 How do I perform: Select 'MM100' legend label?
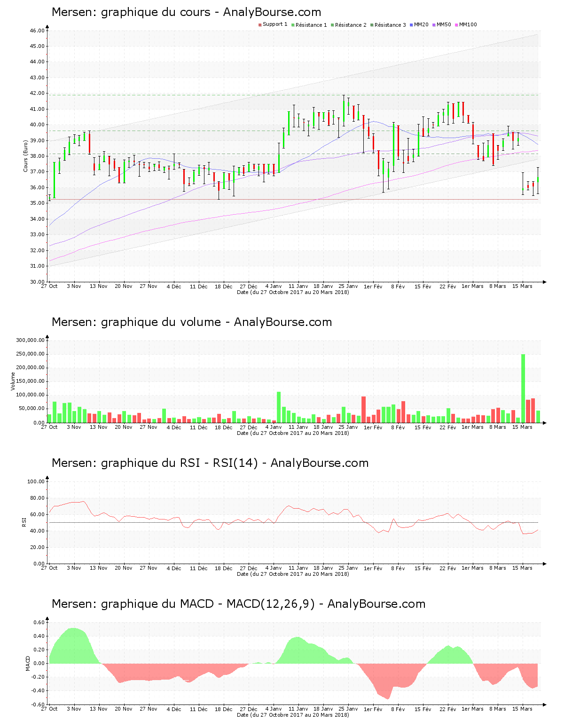(x=468, y=24)
